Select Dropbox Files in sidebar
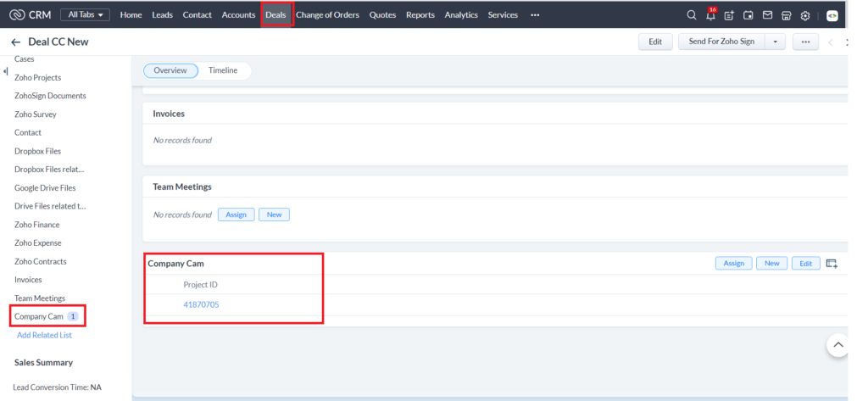The image size is (868, 401). pyautogui.click(x=37, y=151)
